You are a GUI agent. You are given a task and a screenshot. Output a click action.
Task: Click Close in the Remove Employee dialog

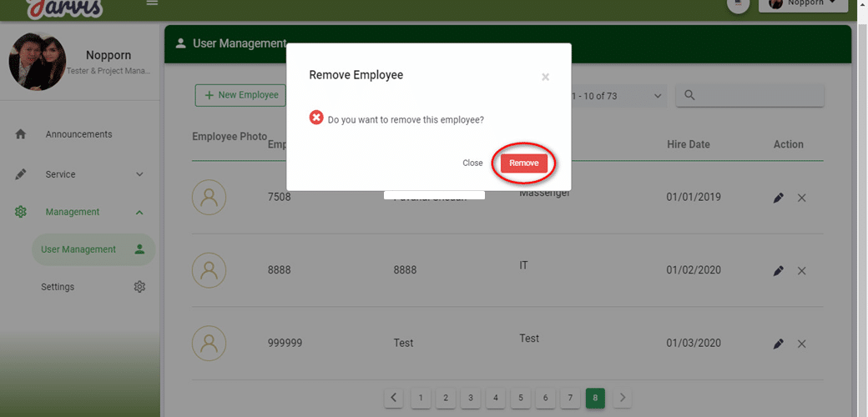point(472,163)
